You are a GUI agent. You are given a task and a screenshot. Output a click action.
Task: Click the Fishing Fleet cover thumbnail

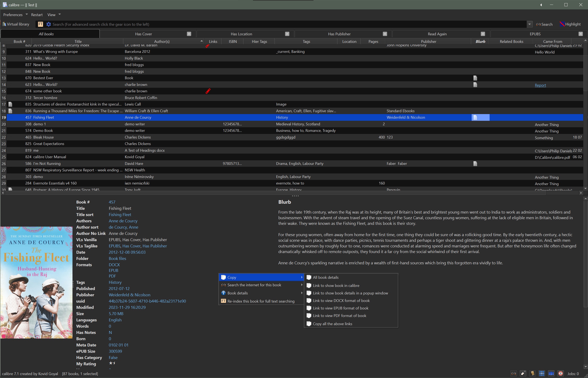(36, 282)
